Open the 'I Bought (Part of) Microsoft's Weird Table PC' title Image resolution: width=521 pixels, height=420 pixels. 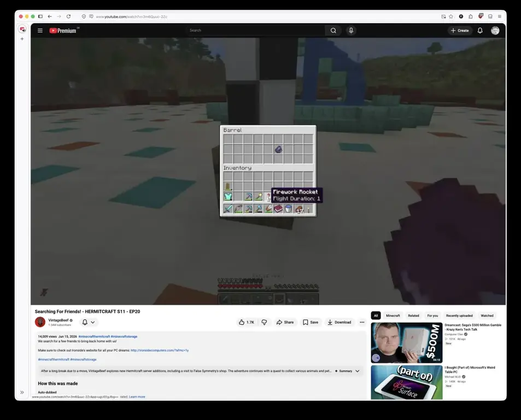pyautogui.click(x=470, y=370)
